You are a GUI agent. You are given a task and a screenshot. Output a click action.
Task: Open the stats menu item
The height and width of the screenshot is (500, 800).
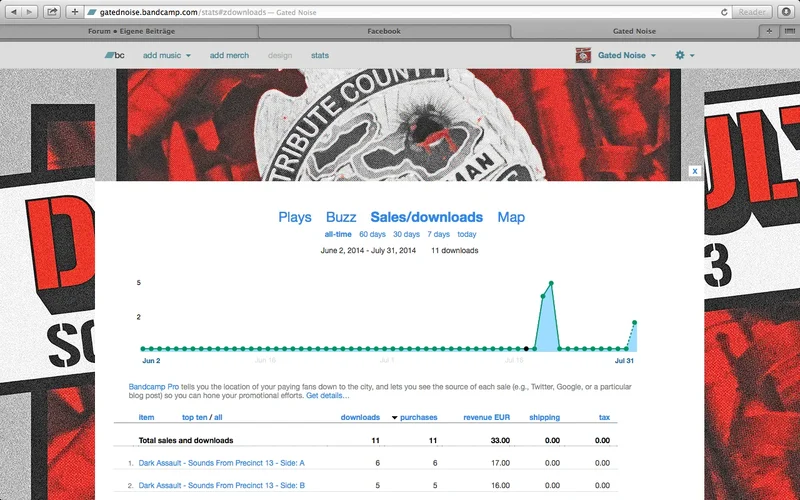click(x=320, y=55)
